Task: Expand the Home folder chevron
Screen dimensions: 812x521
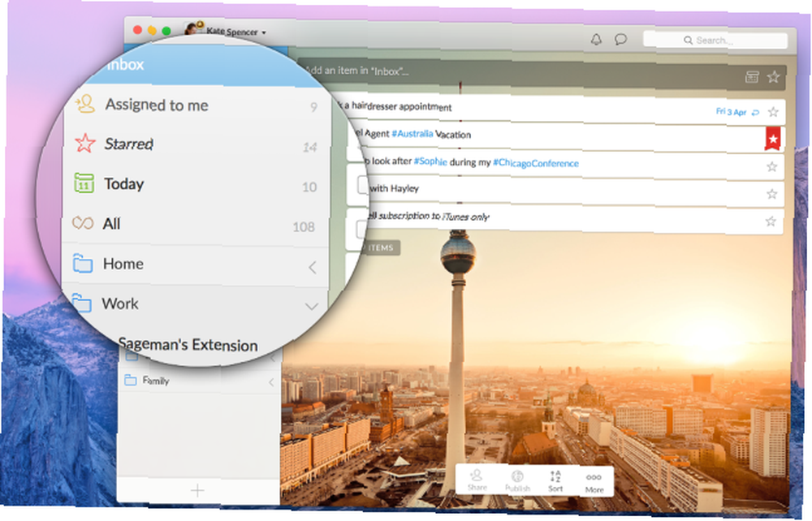Action: [x=313, y=267]
